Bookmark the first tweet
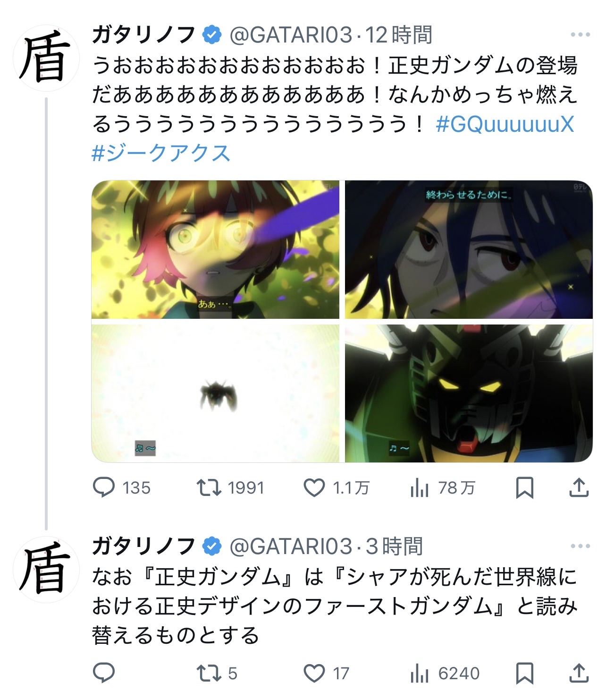This screenshot has height=700, width=606. [x=524, y=487]
